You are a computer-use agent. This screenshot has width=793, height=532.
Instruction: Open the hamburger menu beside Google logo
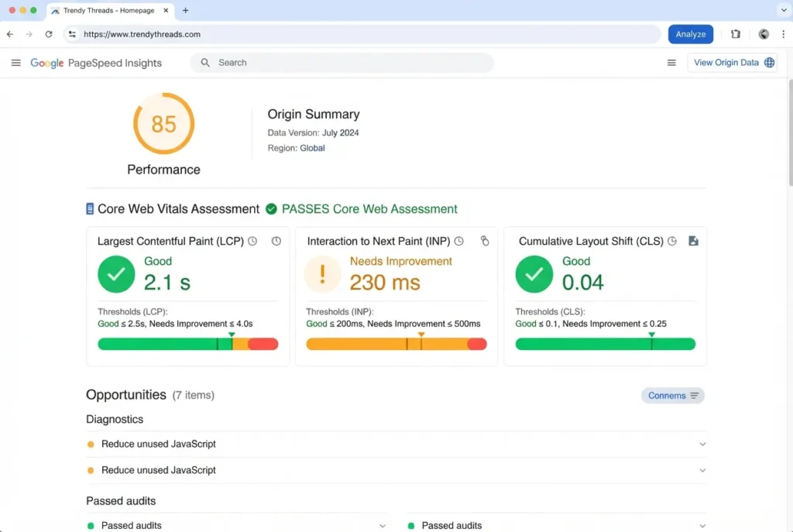pos(15,63)
